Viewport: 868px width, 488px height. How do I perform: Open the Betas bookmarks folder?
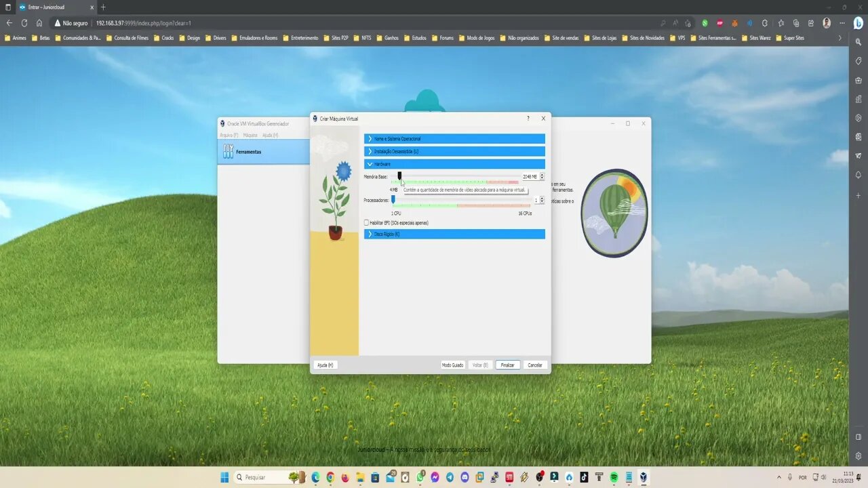[x=41, y=38]
